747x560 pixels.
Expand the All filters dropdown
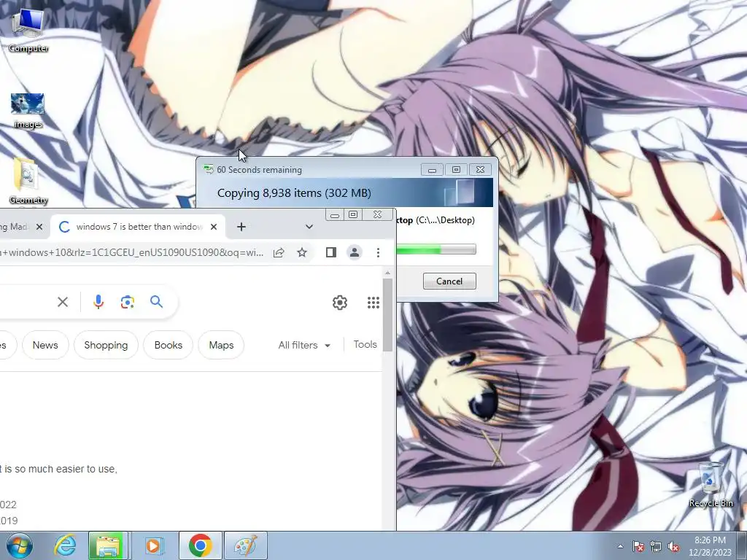(304, 345)
